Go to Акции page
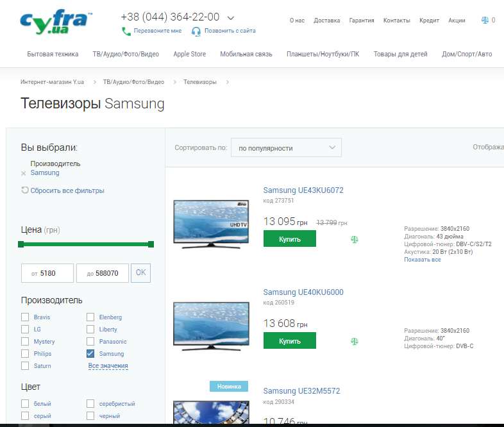504x427 pixels. click(x=457, y=21)
